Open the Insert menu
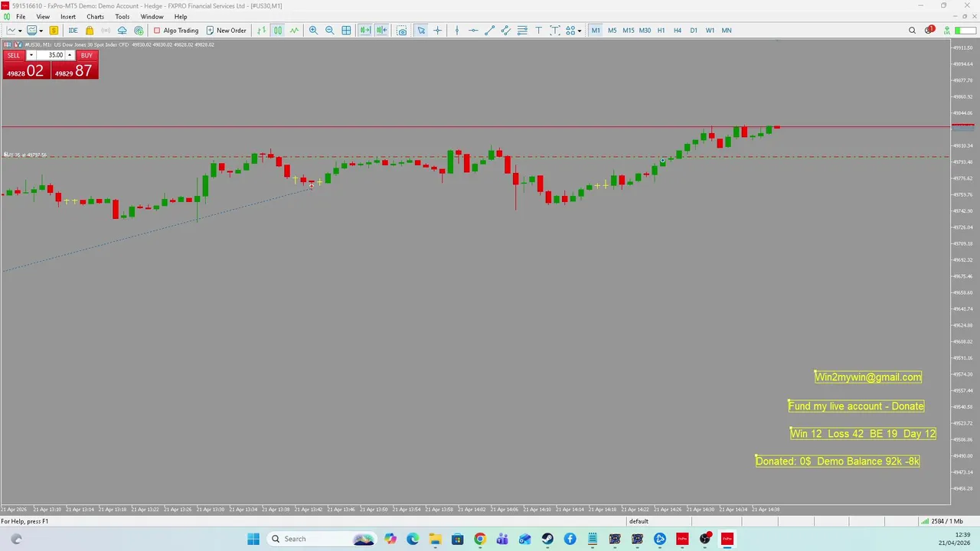The image size is (980, 551). point(68,17)
